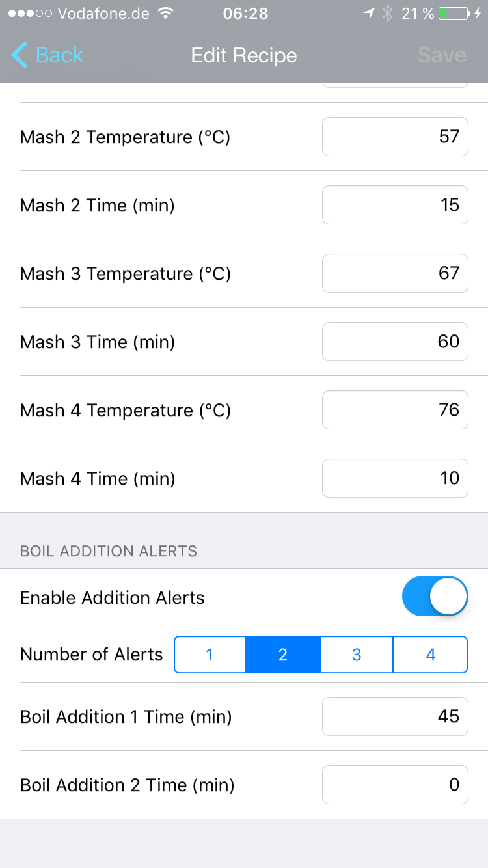The width and height of the screenshot is (488, 868).
Task: Tap the Bluetooth icon in status bar
Action: pyautogui.click(x=388, y=13)
